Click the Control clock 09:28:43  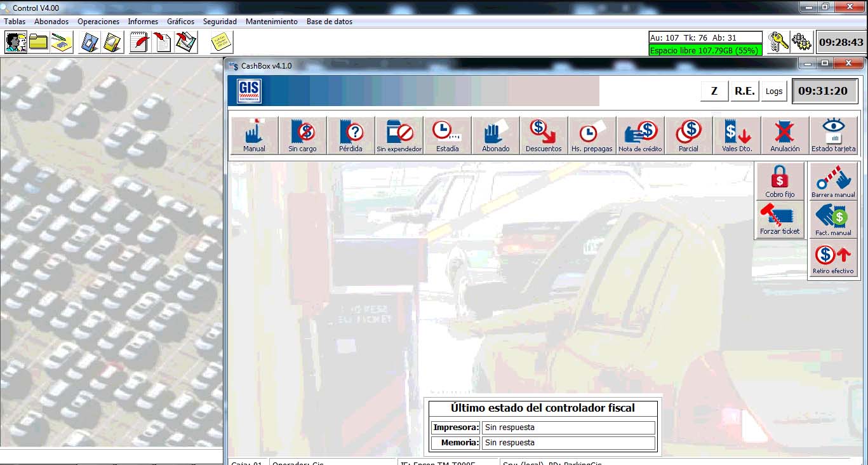pyautogui.click(x=841, y=43)
